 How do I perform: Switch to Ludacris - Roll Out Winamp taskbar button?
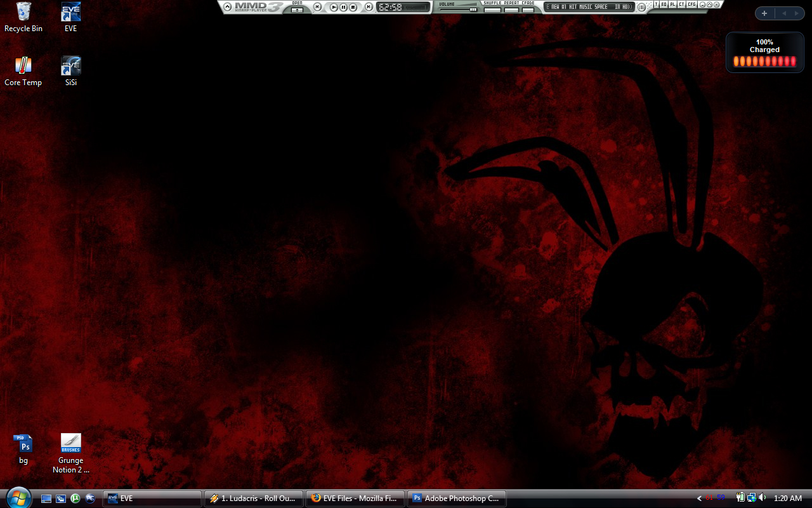[254, 498]
